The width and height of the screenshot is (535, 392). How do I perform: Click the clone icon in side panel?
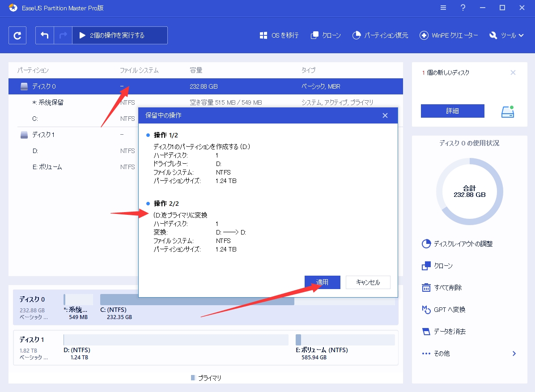(426, 266)
